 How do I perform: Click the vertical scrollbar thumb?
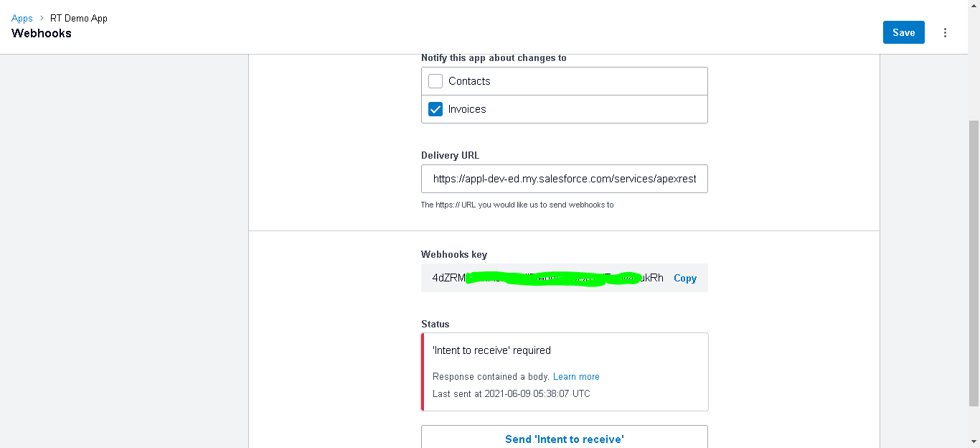[x=974, y=258]
